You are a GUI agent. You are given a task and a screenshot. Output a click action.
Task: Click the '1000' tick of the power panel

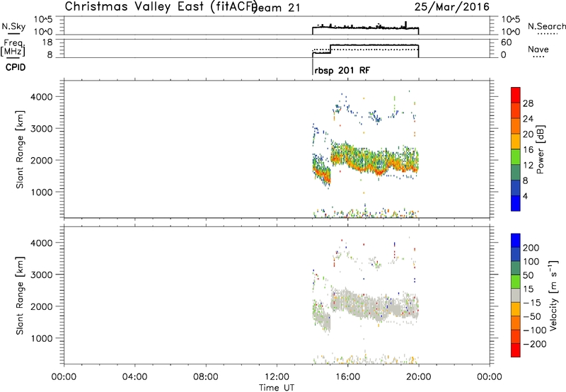click(42, 192)
